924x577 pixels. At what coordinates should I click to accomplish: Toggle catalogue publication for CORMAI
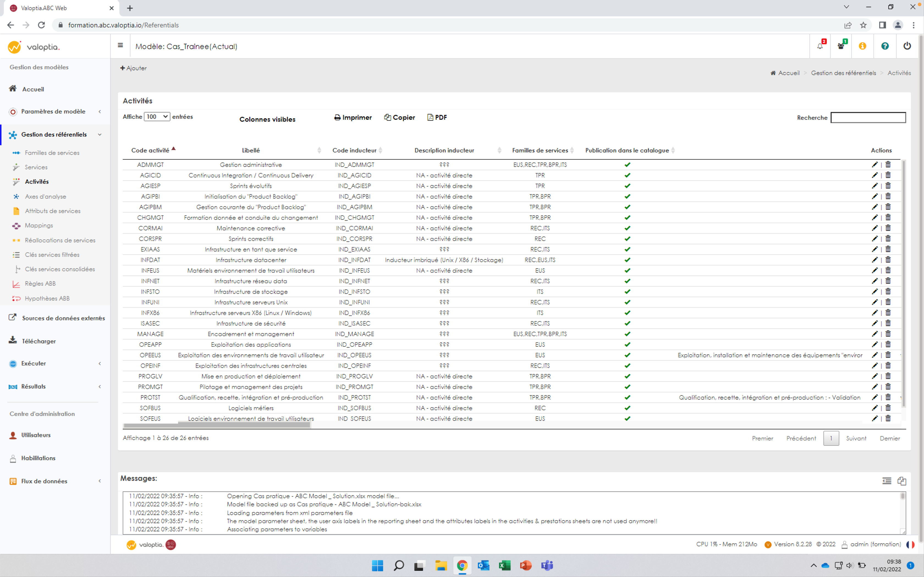627,228
